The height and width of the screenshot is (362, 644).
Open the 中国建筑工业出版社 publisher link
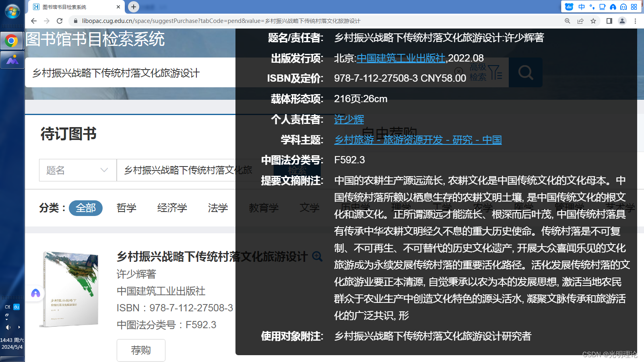click(401, 58)
